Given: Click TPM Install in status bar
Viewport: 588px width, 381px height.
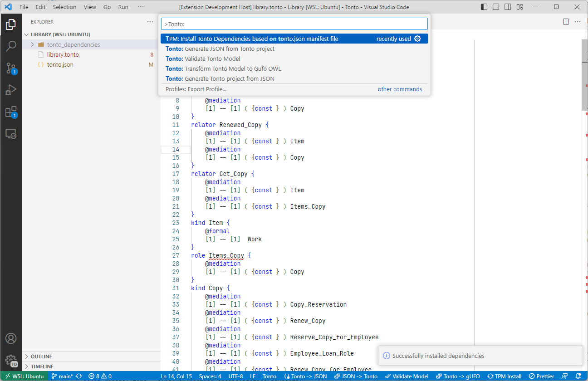Looking at the screenshot, I should (x=504, y=376).
